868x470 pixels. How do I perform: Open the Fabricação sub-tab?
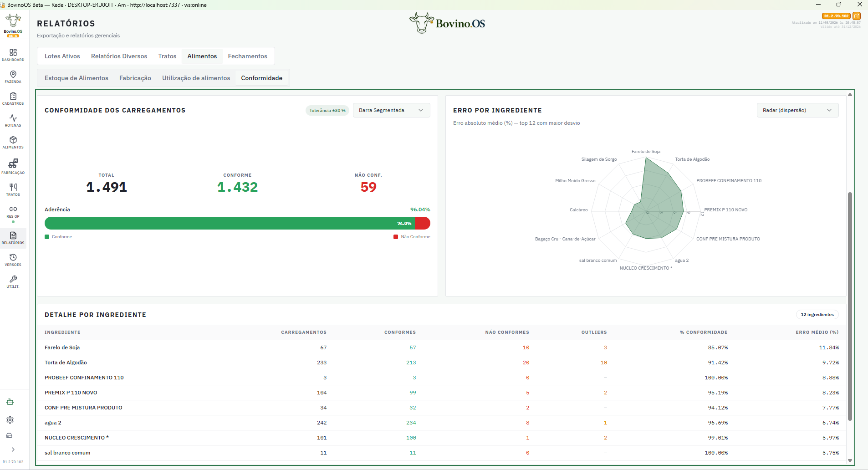click(x=135, y=78)
